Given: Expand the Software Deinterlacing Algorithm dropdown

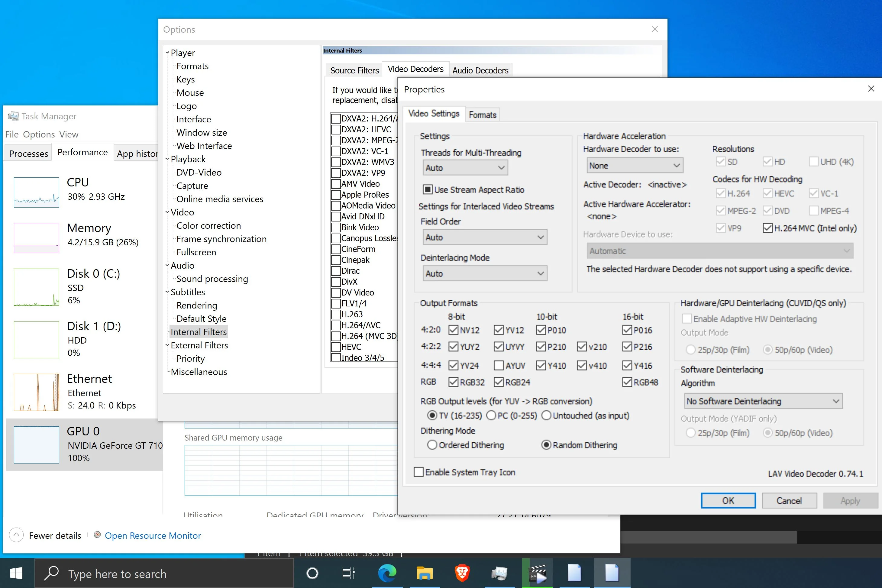Looking at the screenshot, I should (763, 401).
